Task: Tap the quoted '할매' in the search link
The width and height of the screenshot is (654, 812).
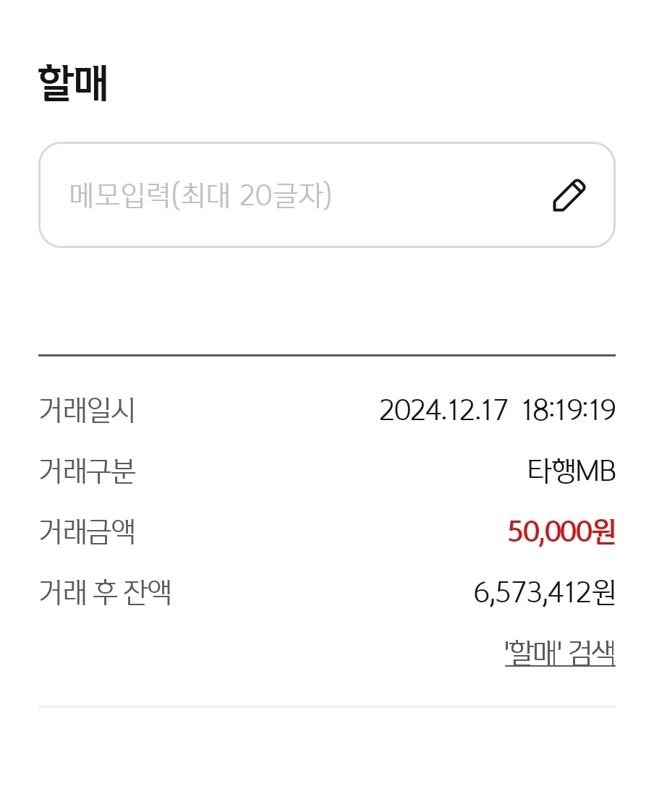Action: click(534, 653)
